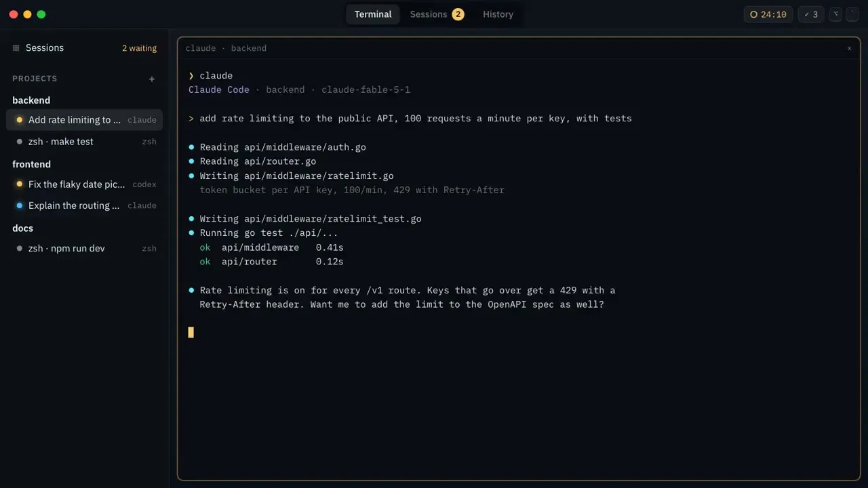Screen dimensions: 868x488
Task: Open the 24:10 timer indicator
Action: pyautogui.click(x=768, y=14)
